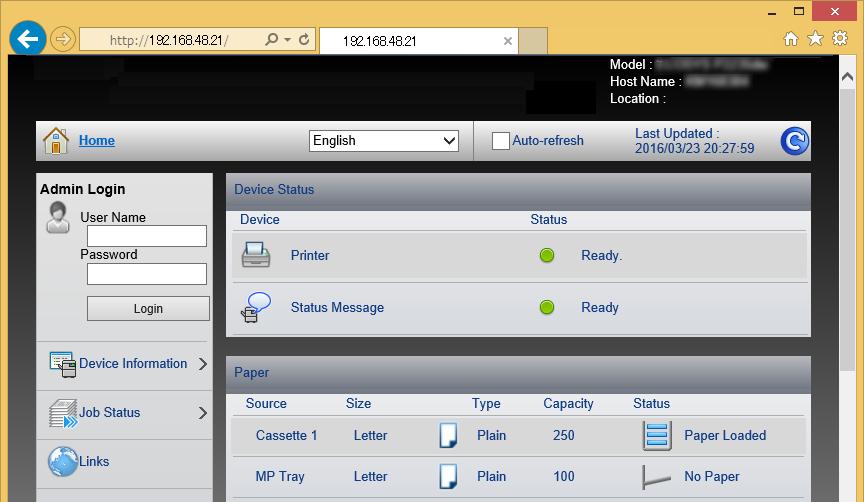Click the Cassette 1 paper type icon
This screenshot has width=864, height=502.
pyautogui.click(x=448, y=435)
